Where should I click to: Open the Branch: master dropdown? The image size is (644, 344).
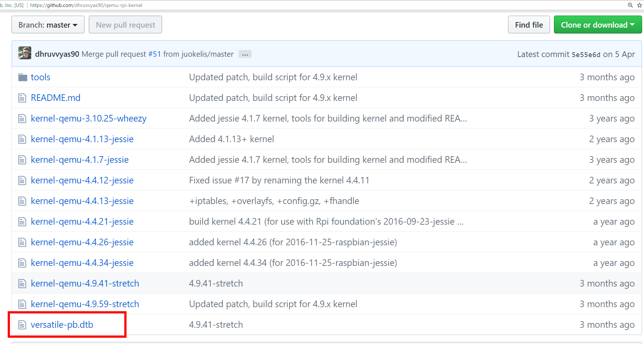[x=48, y=25]
